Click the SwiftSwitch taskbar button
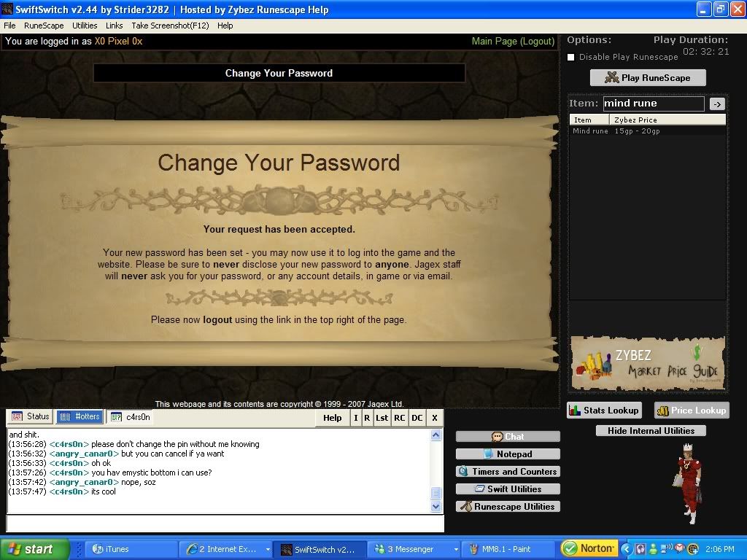Screen dimensions: 747x560 point(321,550)
